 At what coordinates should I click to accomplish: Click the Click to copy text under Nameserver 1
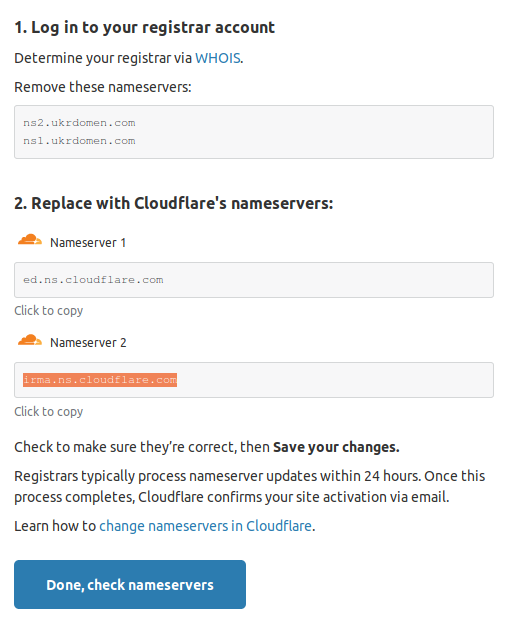[49, 311]
